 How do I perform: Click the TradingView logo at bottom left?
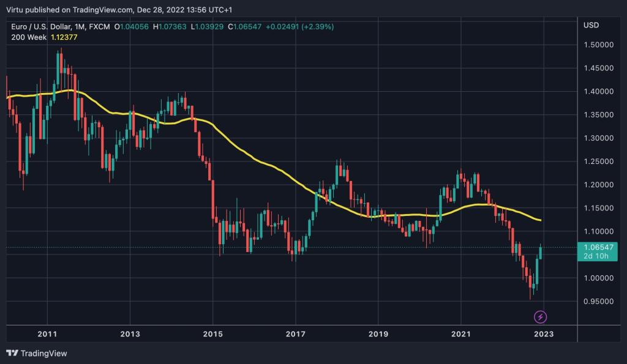coord(36,353)
